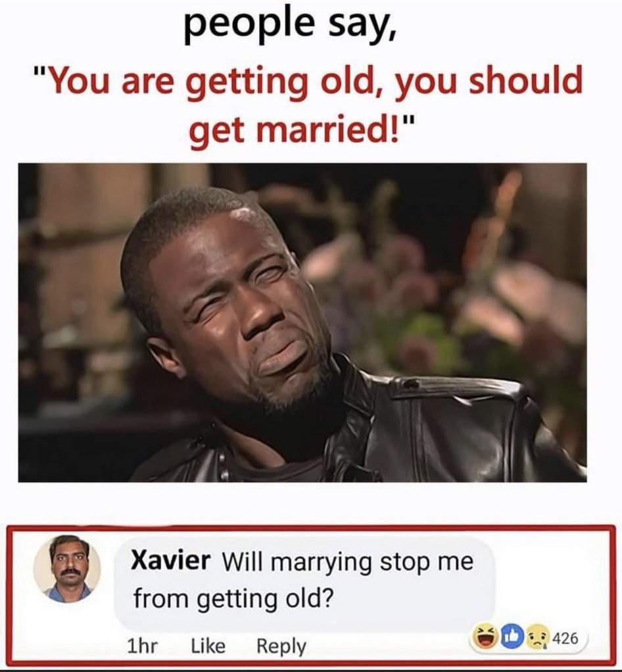Open the Xavier profile name link
Image resolution: width=622 pixels, height=672 pixels.
click(170, 560)
